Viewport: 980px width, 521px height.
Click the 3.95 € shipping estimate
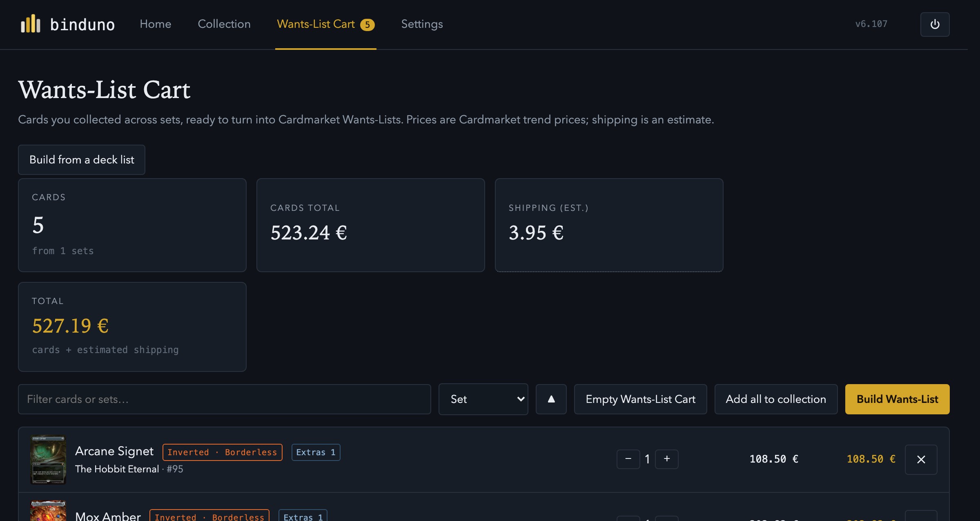pos(536,233)
